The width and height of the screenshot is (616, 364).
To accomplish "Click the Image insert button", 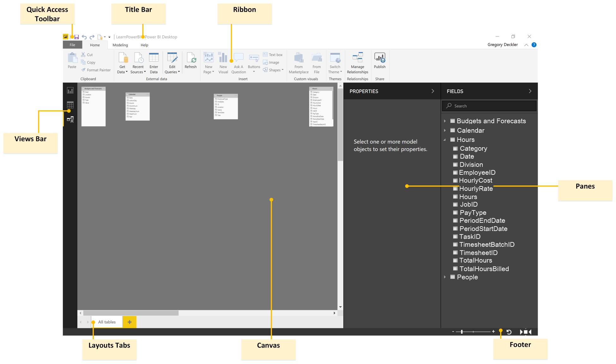I will coord(271,63).
